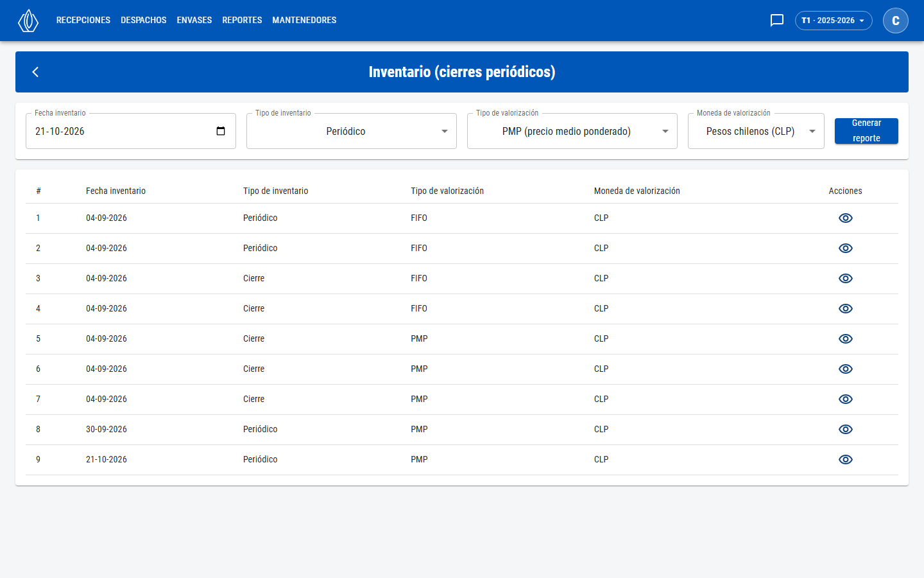Click the 21-10-2026 date in row 9
Screen dimensions: 924x578
click(107, 460)
